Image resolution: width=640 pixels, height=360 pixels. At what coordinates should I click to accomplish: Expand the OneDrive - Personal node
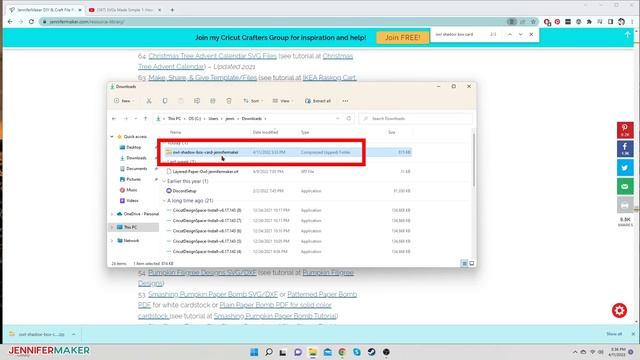[x=112, y=214]
